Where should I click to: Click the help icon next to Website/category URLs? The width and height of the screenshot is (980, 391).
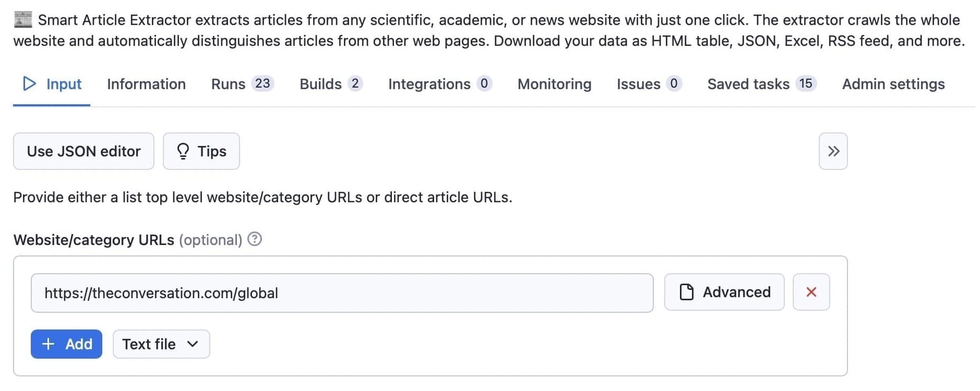(254, 239)
